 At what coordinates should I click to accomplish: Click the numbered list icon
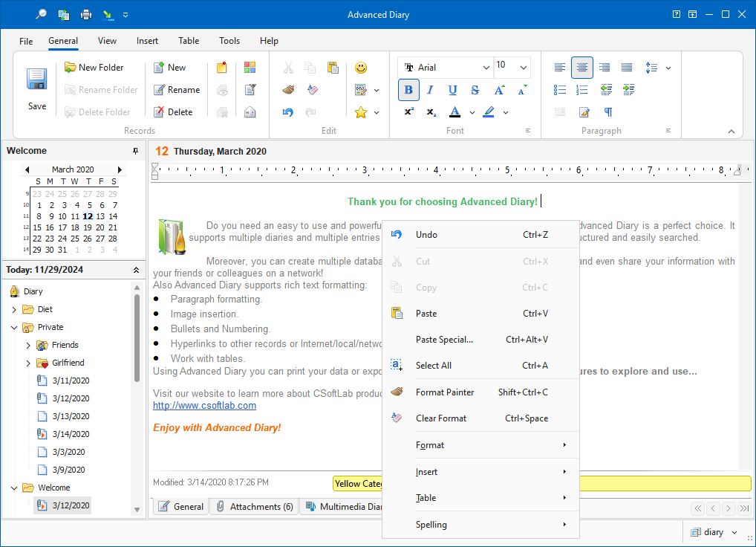coord(582,90)
